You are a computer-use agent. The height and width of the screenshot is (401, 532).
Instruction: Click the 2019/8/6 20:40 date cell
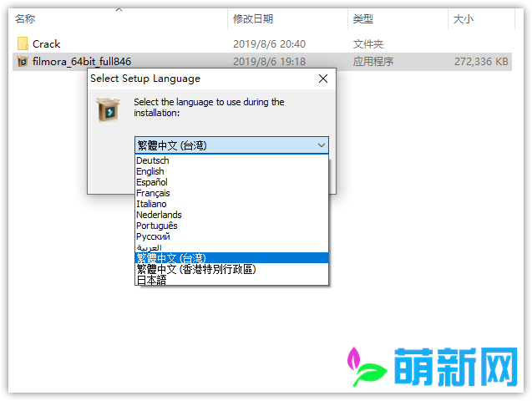[x=270, y=43]
